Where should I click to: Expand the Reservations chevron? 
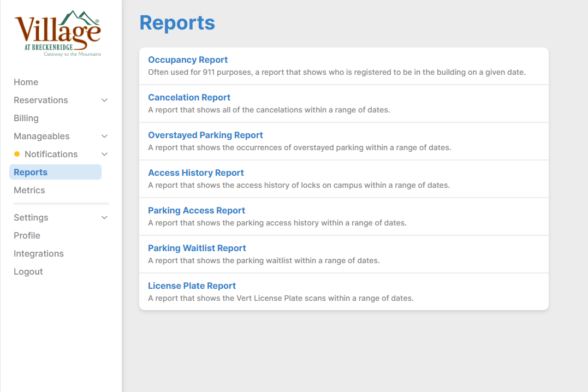(x=105, y=100)
